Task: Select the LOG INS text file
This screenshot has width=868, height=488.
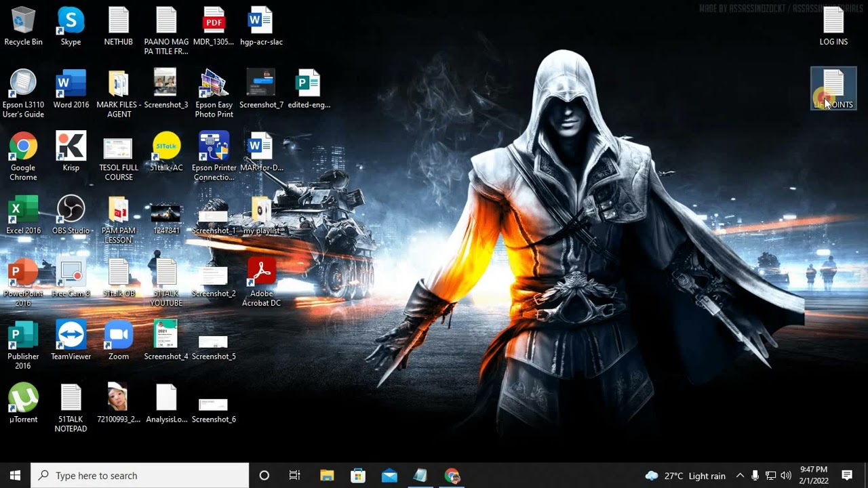Action: pos(833,27)
